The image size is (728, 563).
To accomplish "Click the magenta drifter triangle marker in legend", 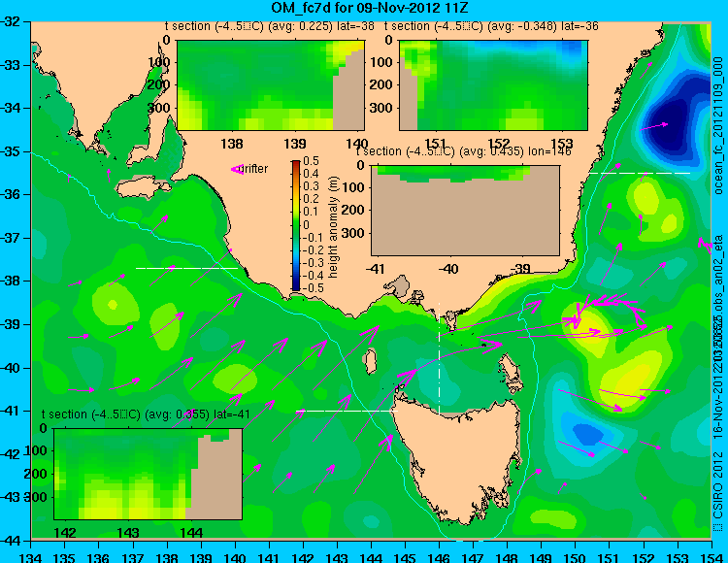I will [237, 169].
